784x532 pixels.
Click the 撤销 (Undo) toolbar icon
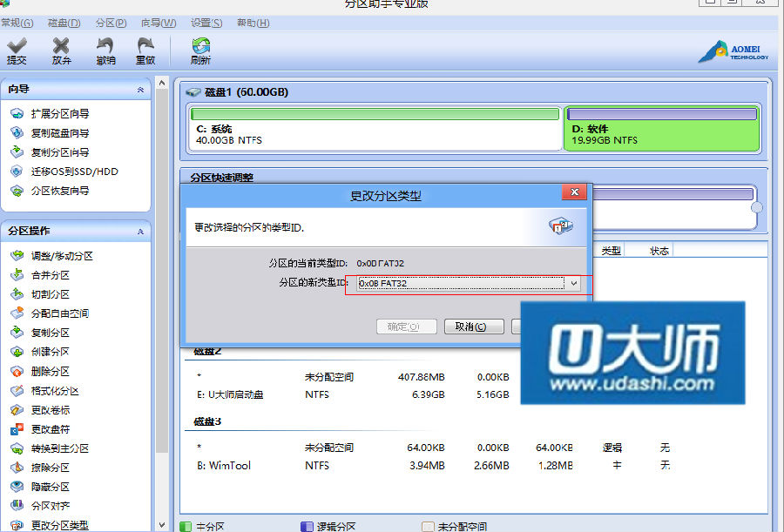click(x=105, y=51)
